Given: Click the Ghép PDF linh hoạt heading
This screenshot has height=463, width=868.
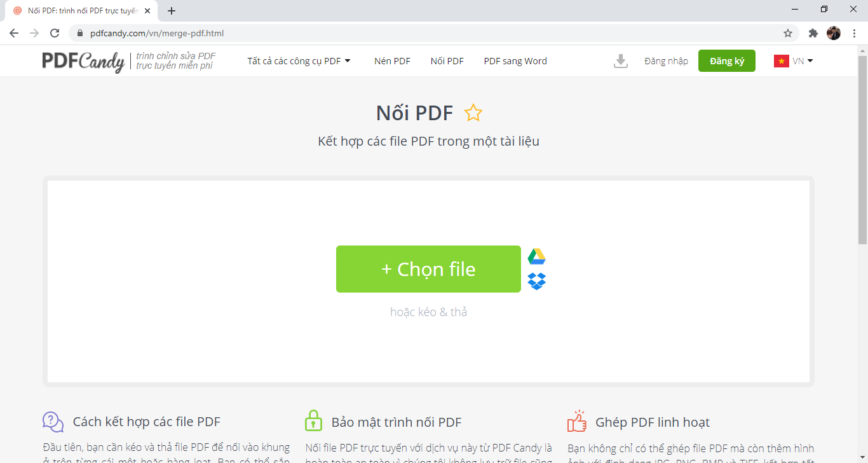Looking at the screenshot, I should [x=653, y=422].
